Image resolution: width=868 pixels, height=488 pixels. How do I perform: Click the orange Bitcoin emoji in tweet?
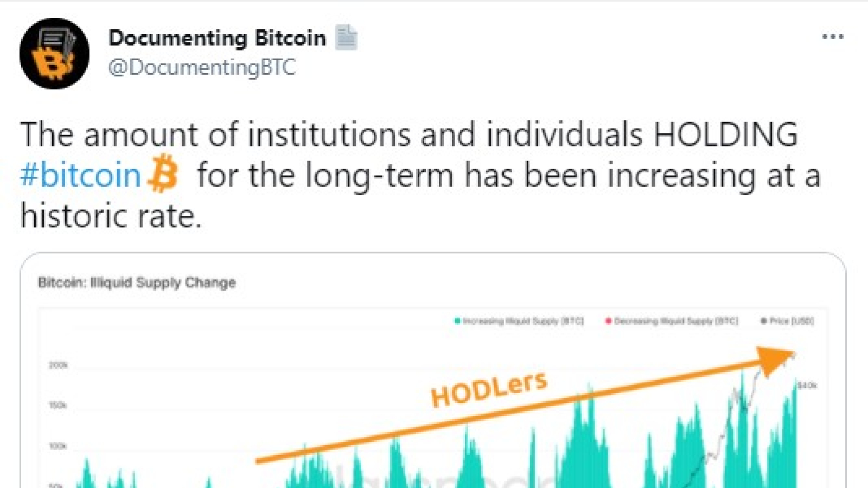(163, 174)
